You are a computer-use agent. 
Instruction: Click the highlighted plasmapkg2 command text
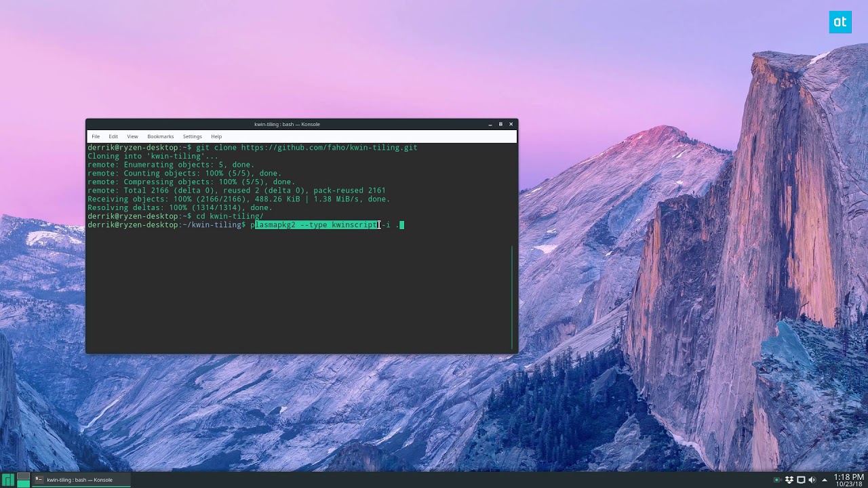coord(315,225)
